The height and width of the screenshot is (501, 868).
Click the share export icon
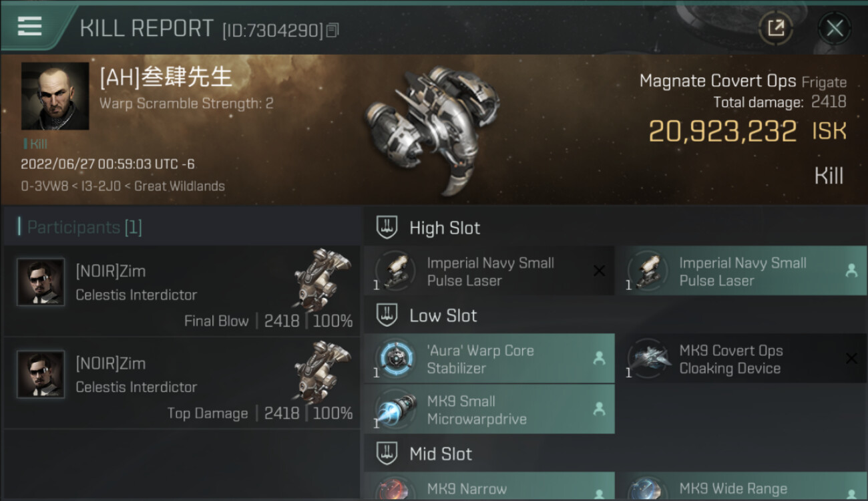tap(775, 28)
